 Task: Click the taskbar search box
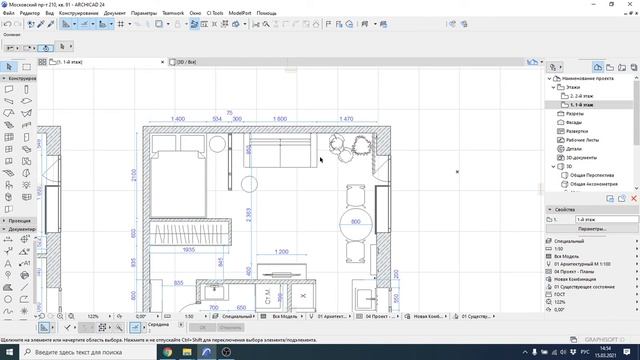(88, 352)
